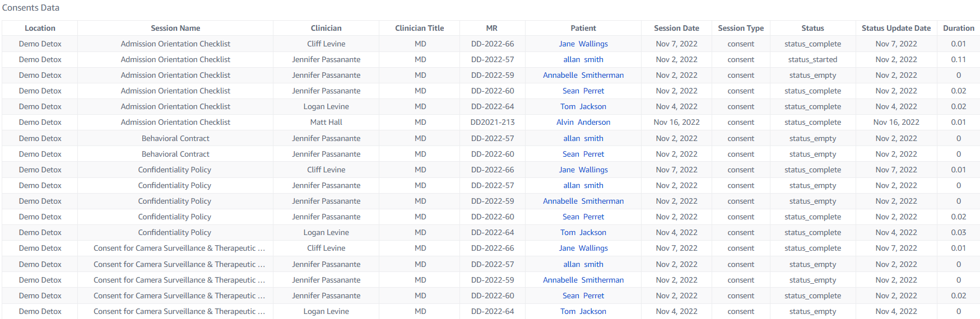
Task: Select the Matt Hall clinician cell
Action: coord(326,122)
